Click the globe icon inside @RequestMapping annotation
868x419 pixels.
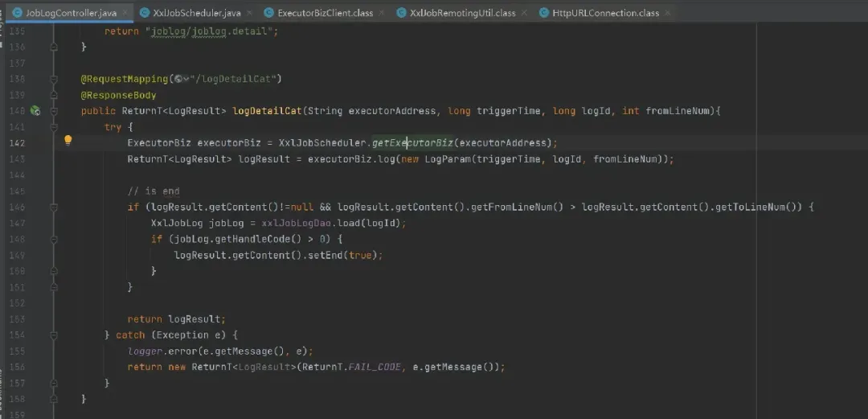[x=177, y=79]
